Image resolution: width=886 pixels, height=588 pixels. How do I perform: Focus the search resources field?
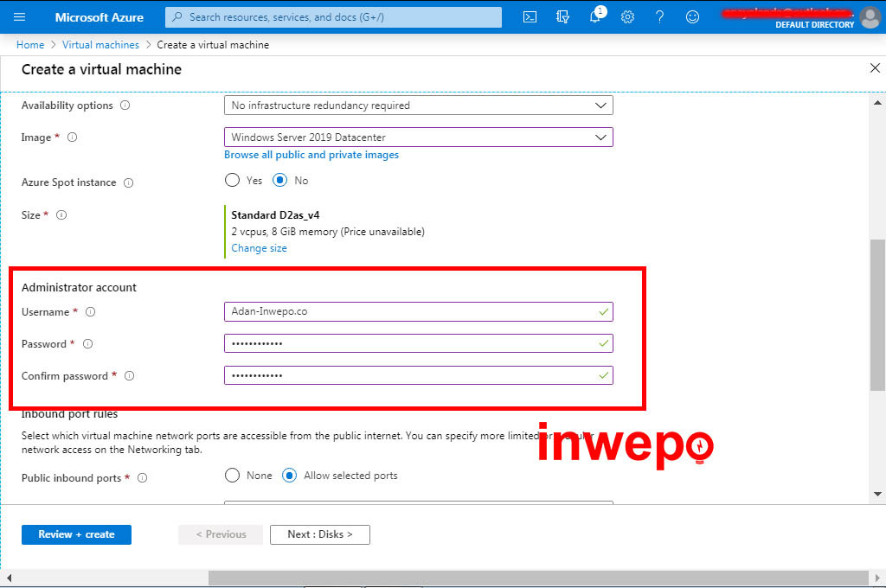click(x=333, y=17)
